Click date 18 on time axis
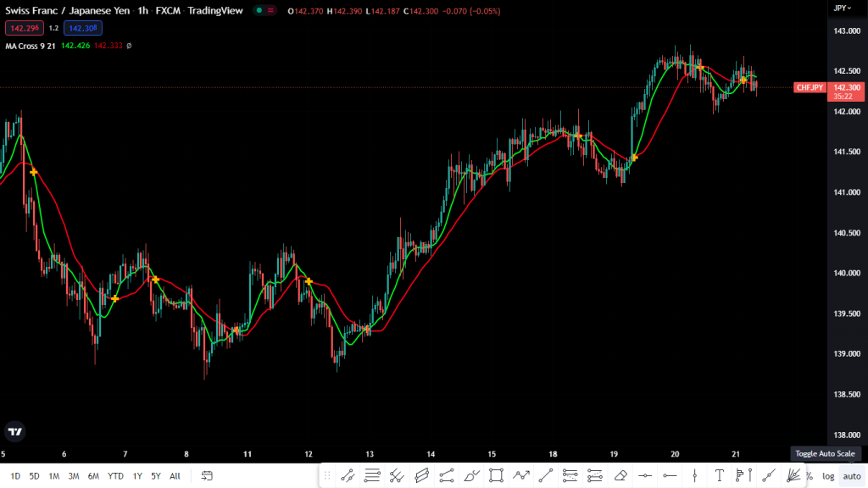Image resolution: width=868 pixels, height=488 pixels. [x=553, y=454]
